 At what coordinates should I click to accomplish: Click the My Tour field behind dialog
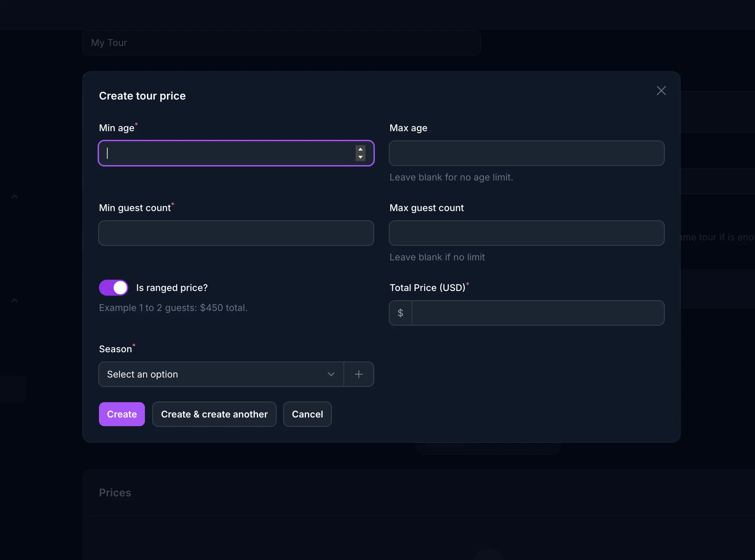tap(281, 43)
